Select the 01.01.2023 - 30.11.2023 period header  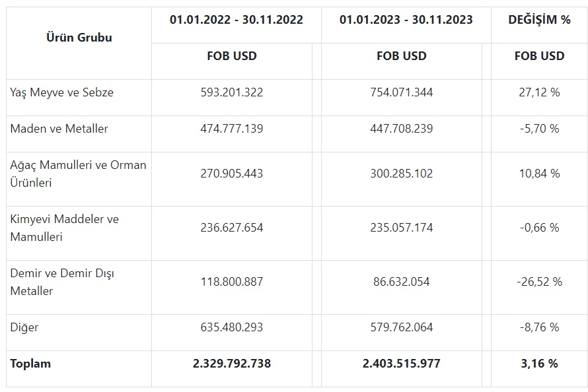point(406,20)
